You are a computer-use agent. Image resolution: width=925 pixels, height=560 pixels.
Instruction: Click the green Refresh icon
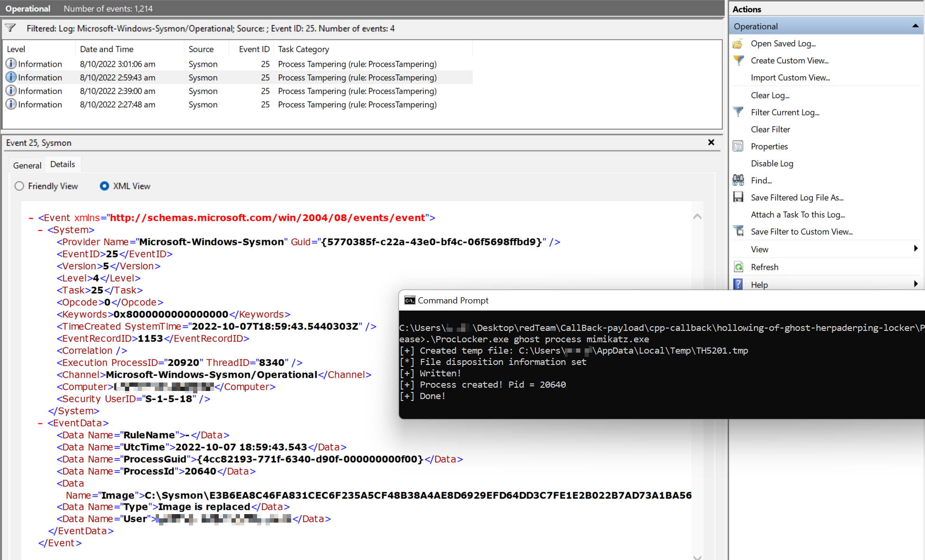point(738,267)
